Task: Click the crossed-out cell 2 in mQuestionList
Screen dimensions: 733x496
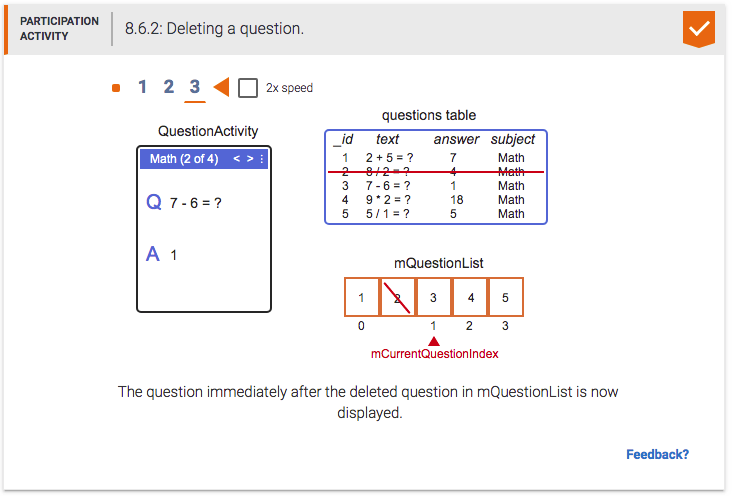Action: (397, 297)
